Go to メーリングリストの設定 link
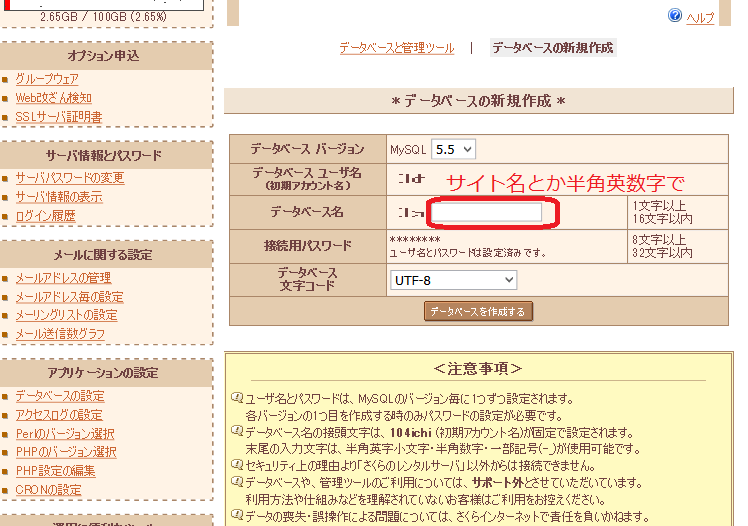This screenshot has height=526, width=748. pyautogui.click(x=66, y=316)
